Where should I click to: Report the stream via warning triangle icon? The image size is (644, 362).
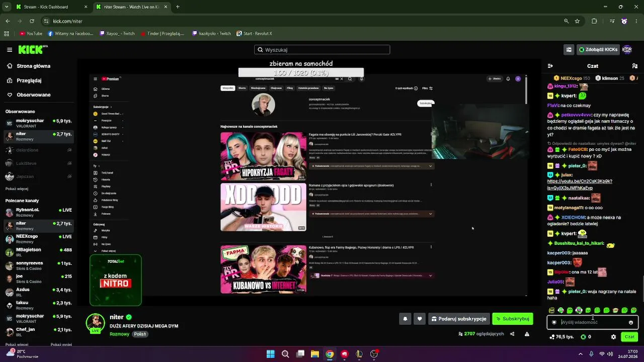[527, 334]
